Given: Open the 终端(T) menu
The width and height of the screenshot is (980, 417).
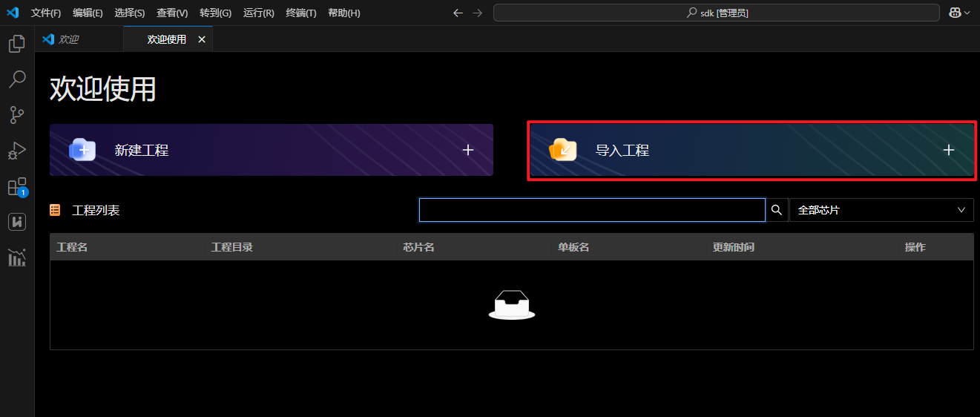Looking at the screenshot, I should [x=300, y=13].
